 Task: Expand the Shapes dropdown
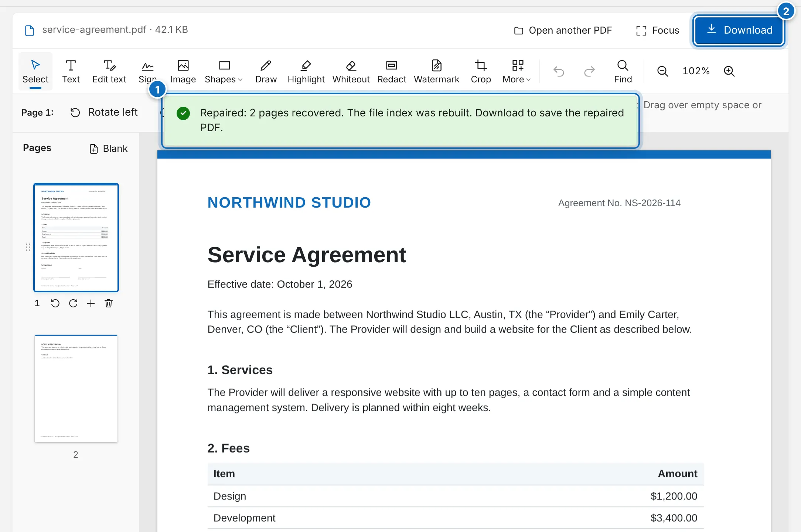pyautogui.click(x=224, y=71)
